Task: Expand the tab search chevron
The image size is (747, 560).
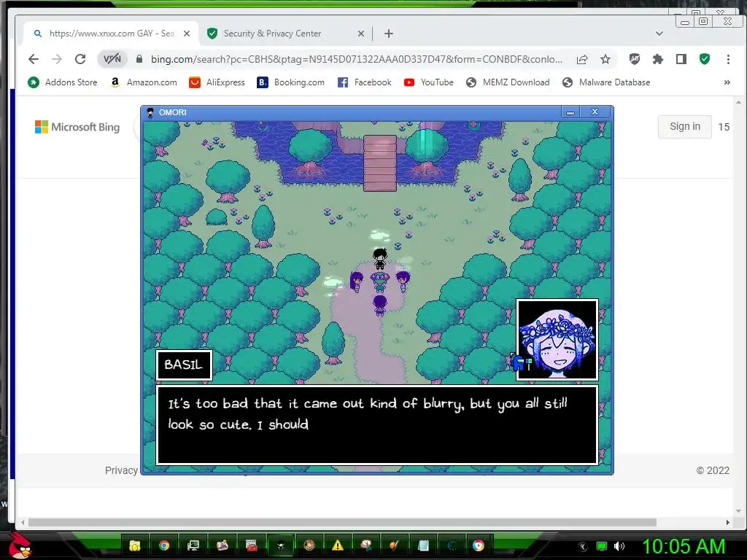Action: 659,34
